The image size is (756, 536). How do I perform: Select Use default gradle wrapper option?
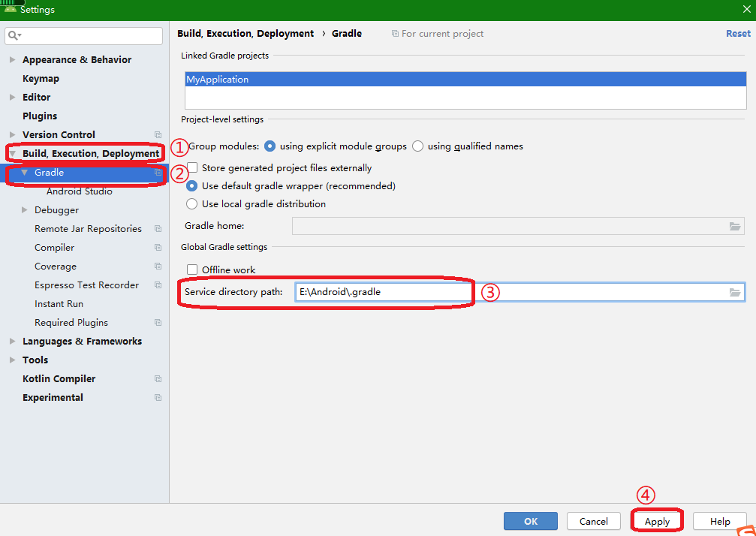click(x=191, y=186)
